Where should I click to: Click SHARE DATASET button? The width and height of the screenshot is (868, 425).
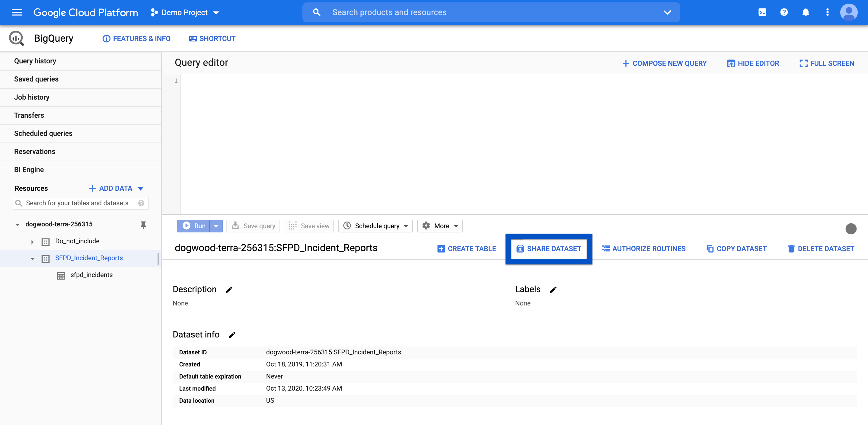[x=549, y=249]
